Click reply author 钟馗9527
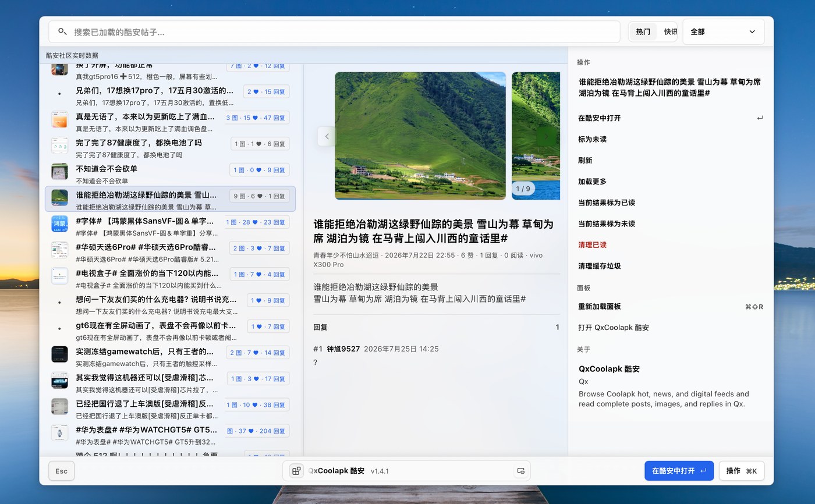 click(x=343, y=349)
